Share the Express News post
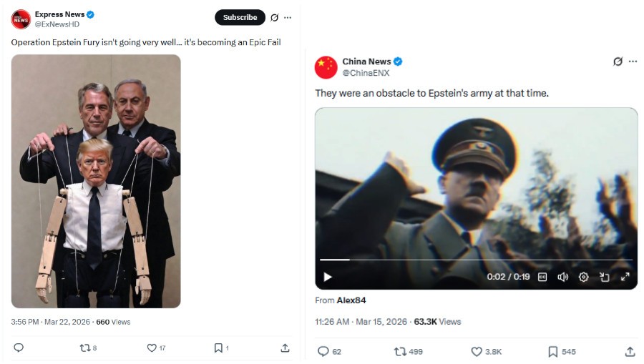 (x=285, y=348)
